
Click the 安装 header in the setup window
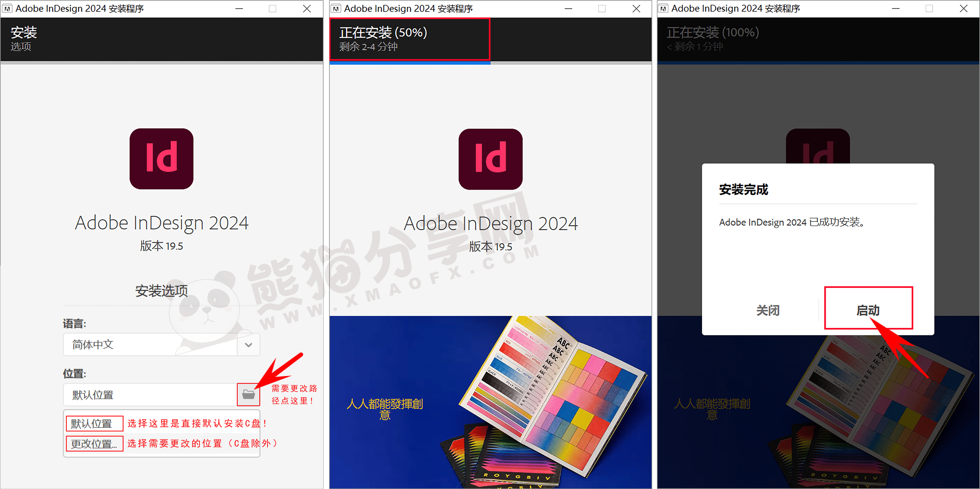tap(24, 33)
